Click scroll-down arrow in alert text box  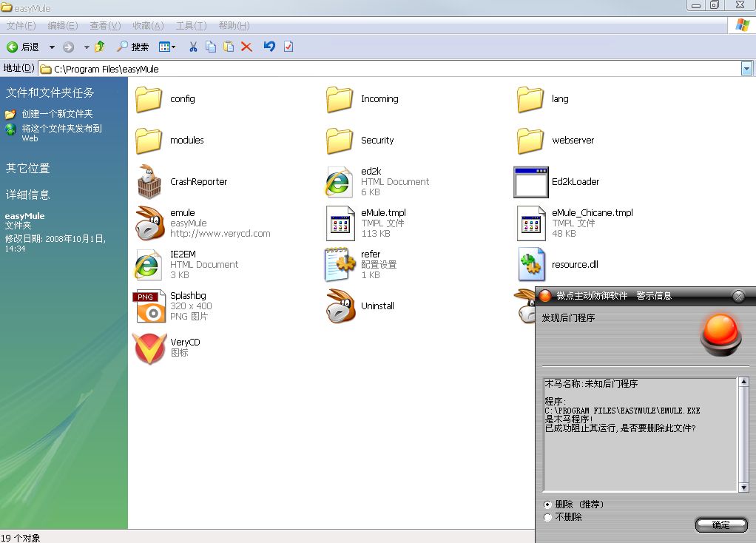[744, 488]
